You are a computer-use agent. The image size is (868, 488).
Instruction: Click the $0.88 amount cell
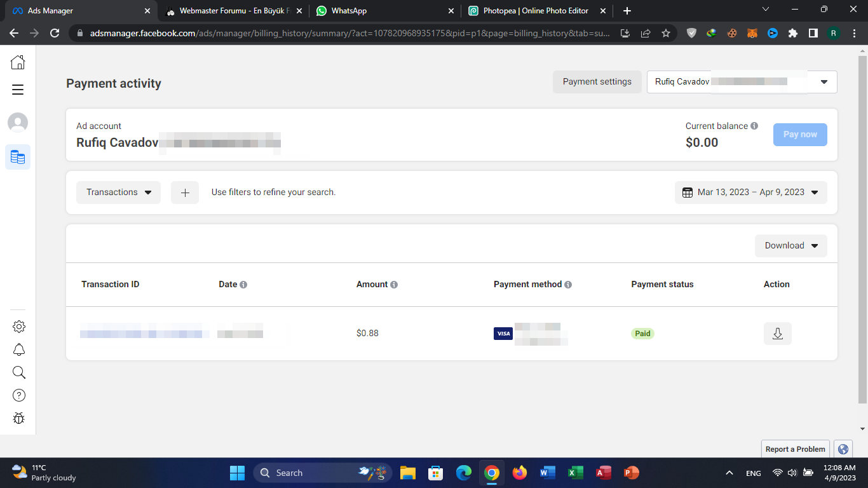367,334
